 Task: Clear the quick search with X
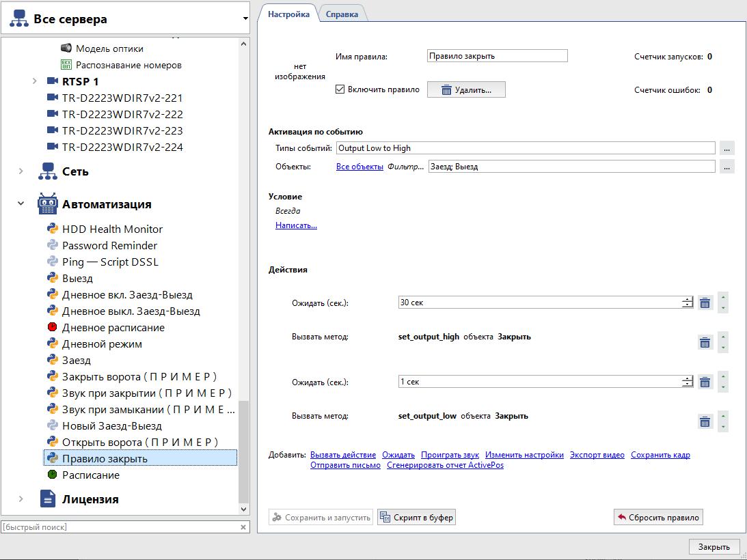coord(243,527)
